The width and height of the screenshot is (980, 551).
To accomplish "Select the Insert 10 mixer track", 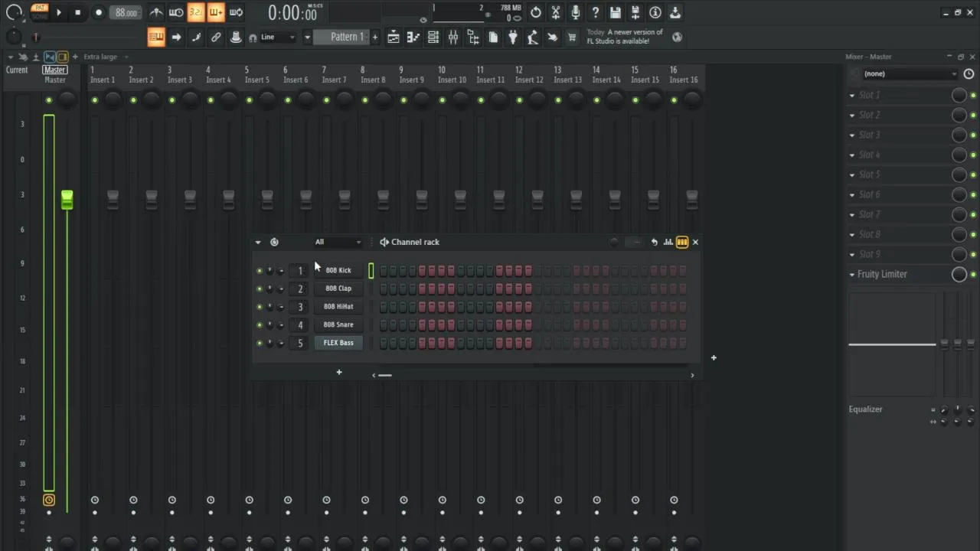I will (x=452, y=74).
